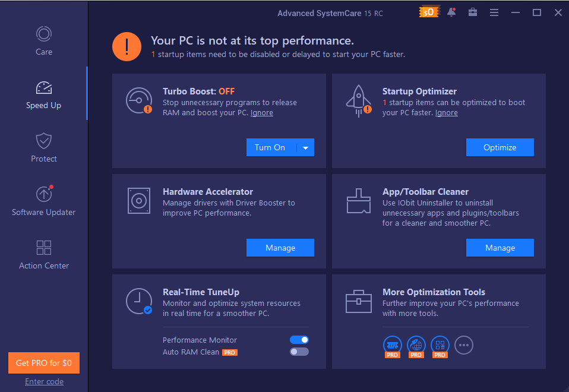Click Ignore link in Turbo Boost card
This screenshot has width=569, height=392.
[x=262, y=112]
